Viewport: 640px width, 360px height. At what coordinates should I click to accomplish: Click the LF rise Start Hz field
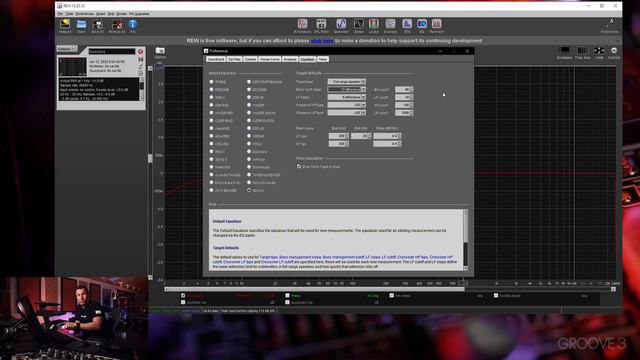(338, 136)
